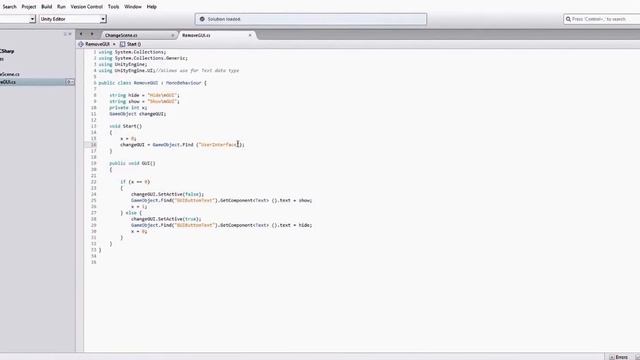Click the Start() method icon in breadcrumb
640x360 pixels.
pos(122,44)
